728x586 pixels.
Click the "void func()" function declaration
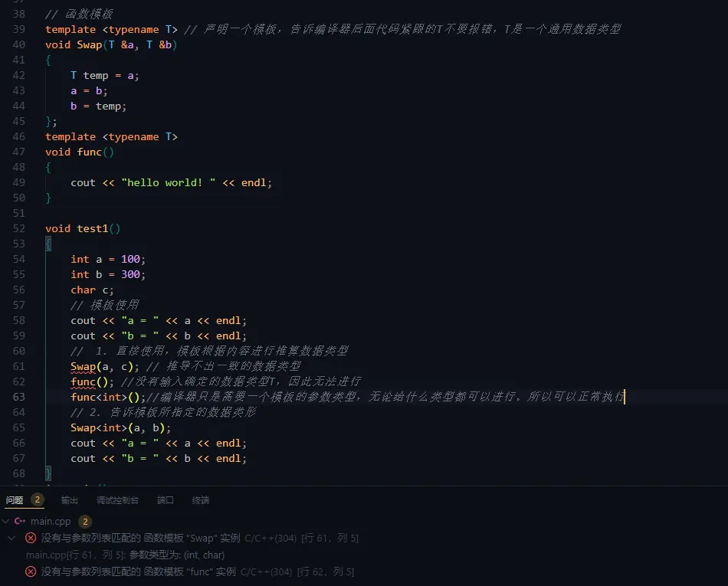tap(80, 152)
